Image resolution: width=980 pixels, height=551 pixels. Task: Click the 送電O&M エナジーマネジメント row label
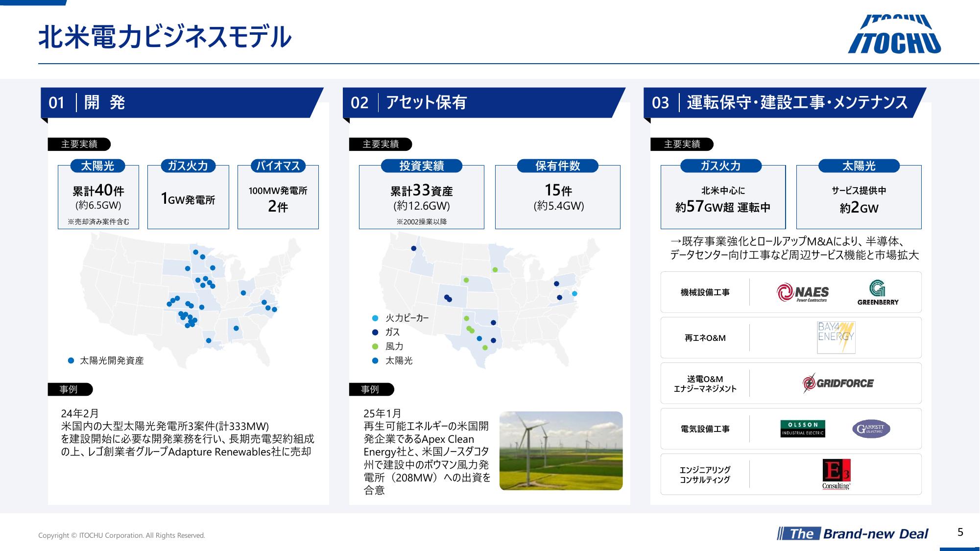click(x=705, y=383)
